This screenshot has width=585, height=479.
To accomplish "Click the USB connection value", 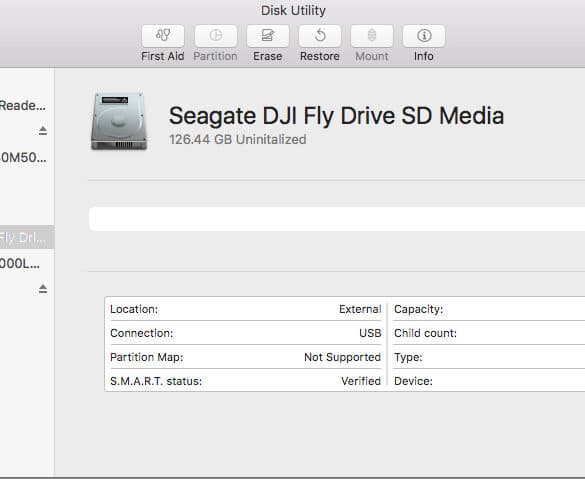I will click(x=370, y=333).
